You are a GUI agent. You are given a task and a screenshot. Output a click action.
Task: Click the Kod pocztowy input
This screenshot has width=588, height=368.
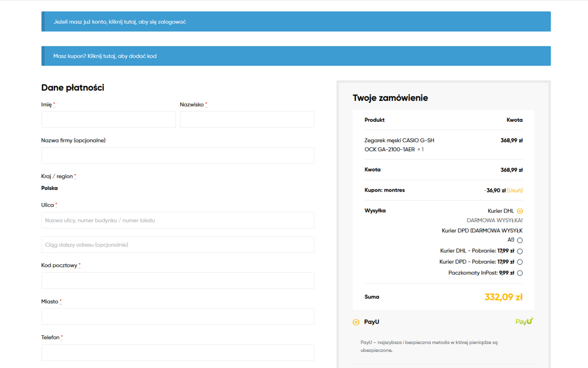177,280
